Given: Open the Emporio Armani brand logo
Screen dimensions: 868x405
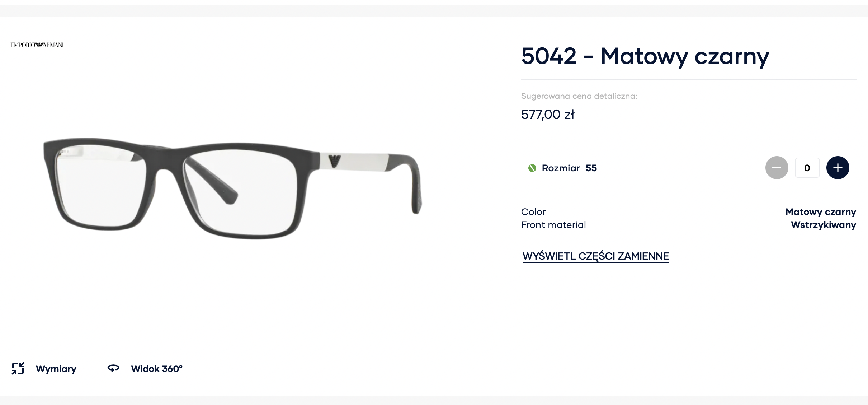Looking at the screenshot, I should 37,45.
